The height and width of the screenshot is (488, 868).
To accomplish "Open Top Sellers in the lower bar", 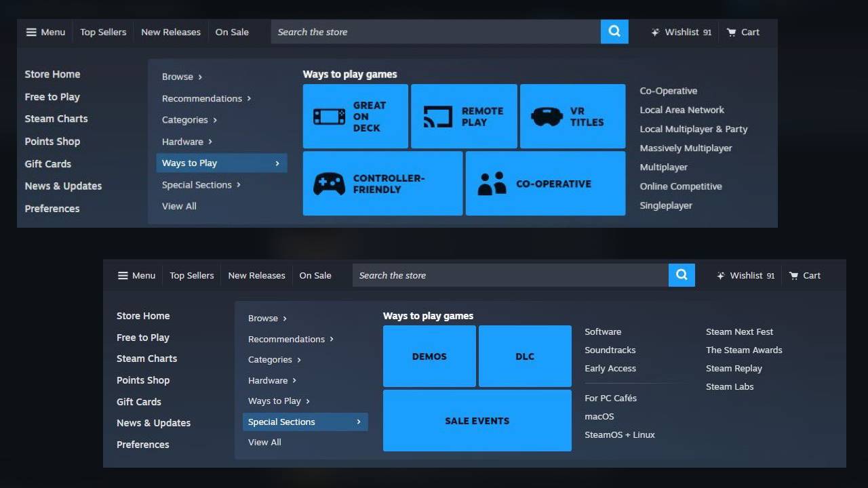I will (x=192, y=275).
